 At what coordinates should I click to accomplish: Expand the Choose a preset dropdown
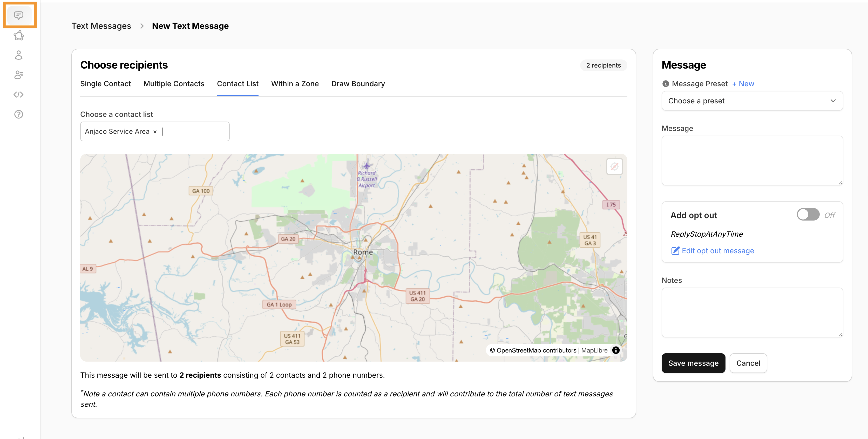pos(752,101)
